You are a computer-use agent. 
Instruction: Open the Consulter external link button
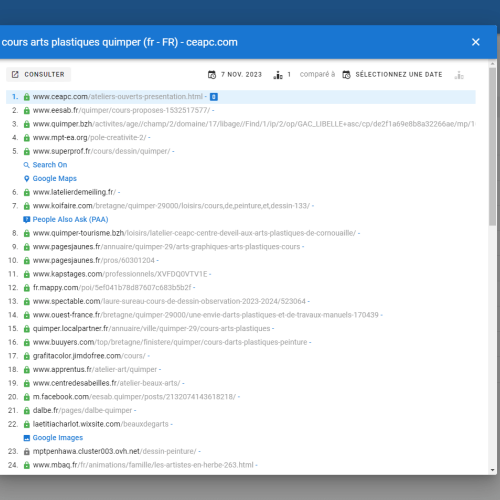(38, 74)
